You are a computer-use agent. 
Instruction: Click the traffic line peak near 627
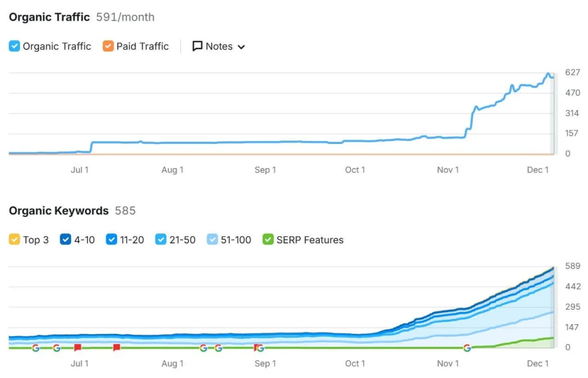(x=548, y=74)
